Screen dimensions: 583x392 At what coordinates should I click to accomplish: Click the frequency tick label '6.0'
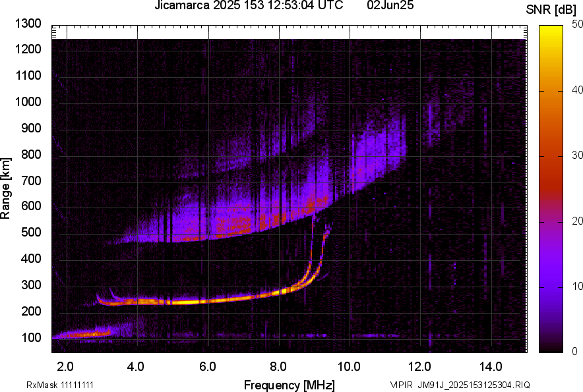208,367
